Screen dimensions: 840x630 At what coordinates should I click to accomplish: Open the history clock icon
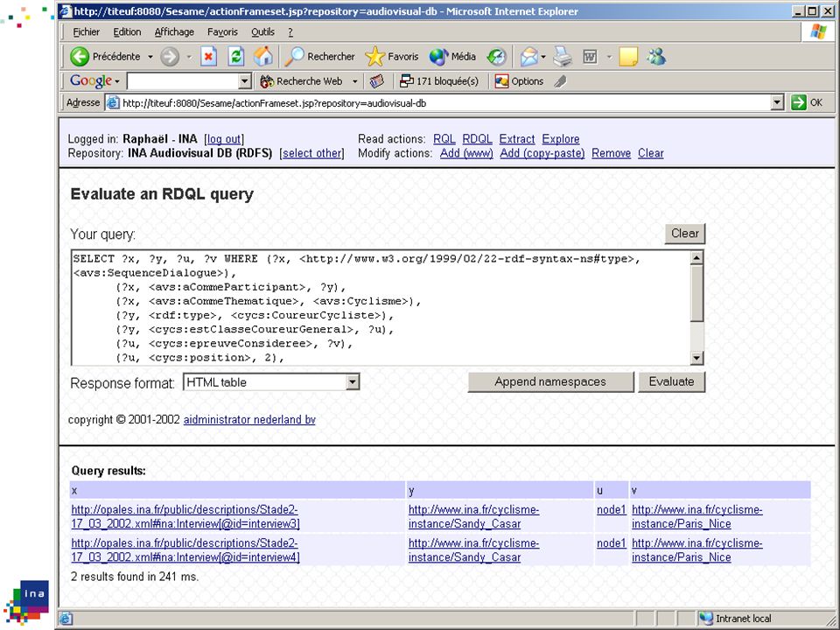click(x=497, y=56)
